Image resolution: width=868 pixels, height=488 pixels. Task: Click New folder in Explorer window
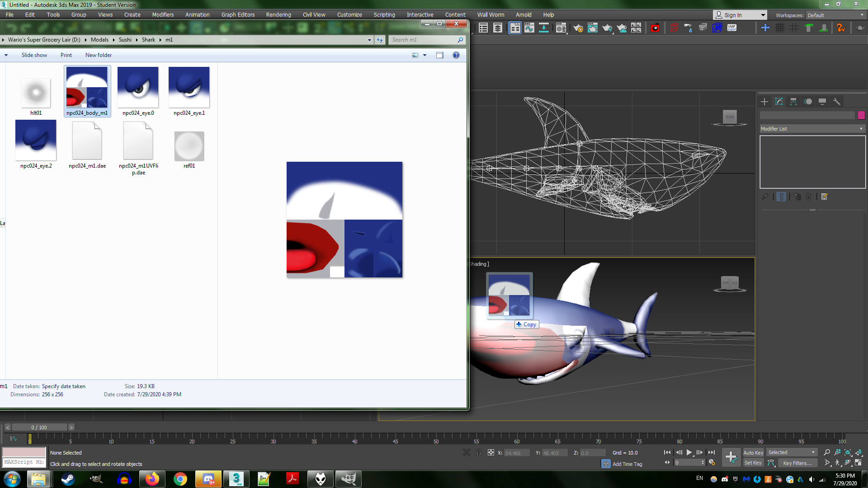coord(99,55)
